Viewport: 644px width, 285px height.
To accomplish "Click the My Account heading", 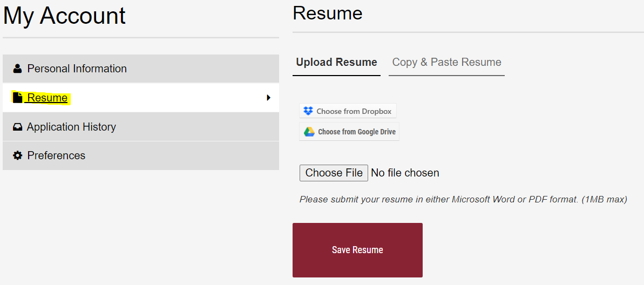I will coord(64,16).
